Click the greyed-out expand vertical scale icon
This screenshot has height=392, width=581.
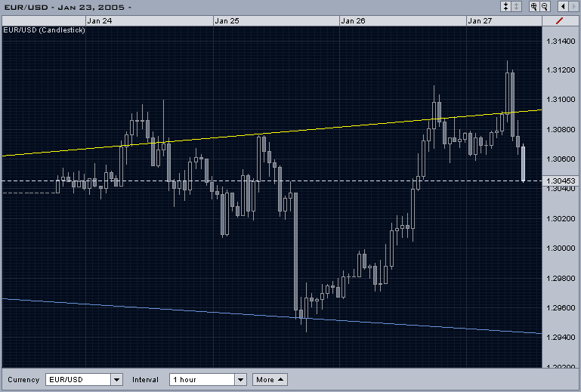[x=517, y=6]
